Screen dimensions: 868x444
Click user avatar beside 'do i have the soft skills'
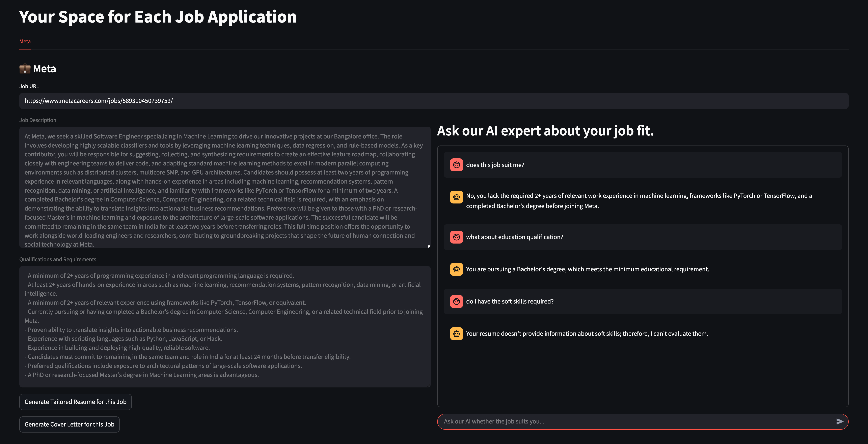tap(456, 302)
